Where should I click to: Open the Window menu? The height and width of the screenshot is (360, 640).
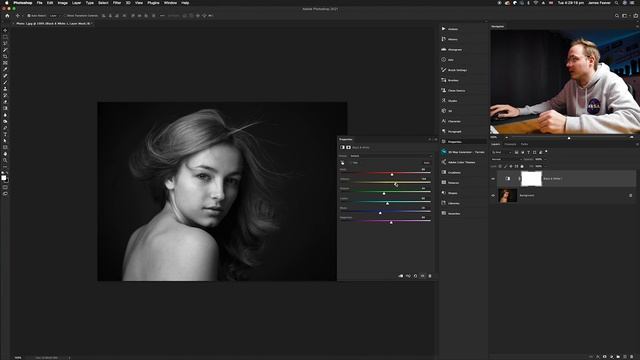tap(170, 2)
